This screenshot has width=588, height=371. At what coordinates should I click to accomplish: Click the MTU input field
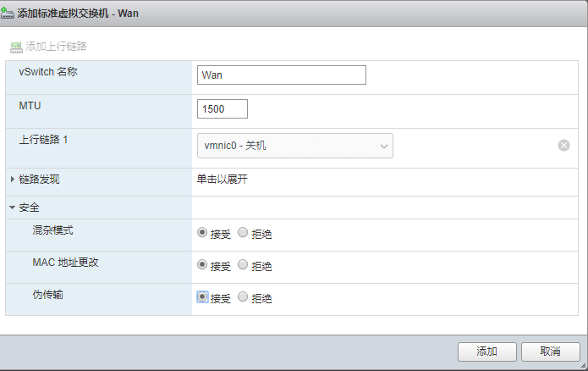222,108
